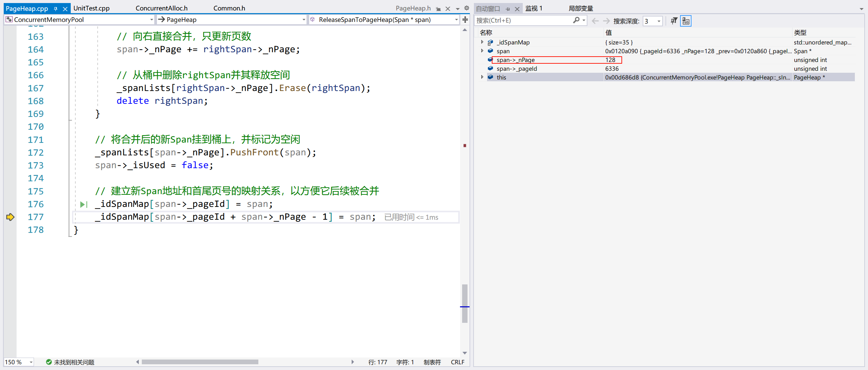Switch to the UnitTest.cpp tab
The height and width of the screenshot is (370, 868).
(x=91, y=8)
